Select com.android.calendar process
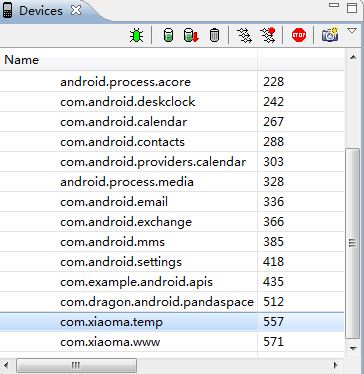 [123, 122]
